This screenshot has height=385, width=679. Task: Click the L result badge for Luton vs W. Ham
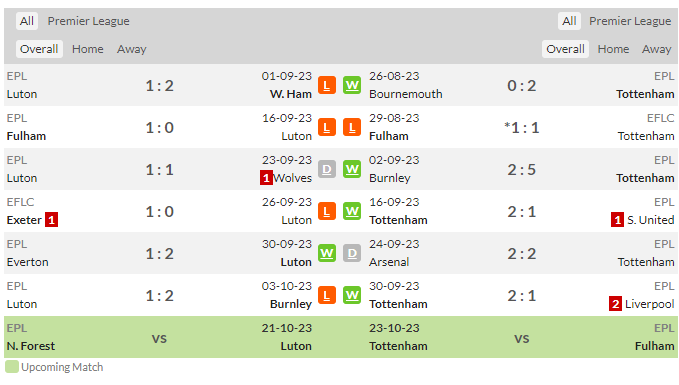click(x=327, y=85)
